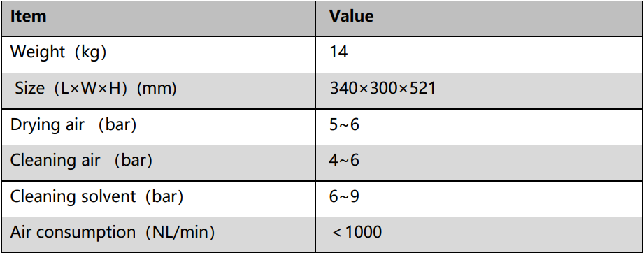
Task: Click the Value column header
Action: [x=352, y=17]
